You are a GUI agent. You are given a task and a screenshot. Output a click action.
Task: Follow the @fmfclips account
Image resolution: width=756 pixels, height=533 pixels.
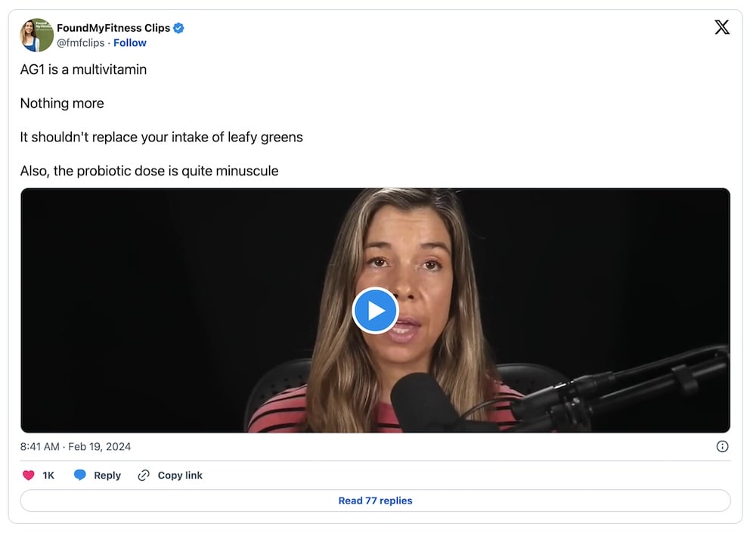pyautogui.click(x=130, y=43)
